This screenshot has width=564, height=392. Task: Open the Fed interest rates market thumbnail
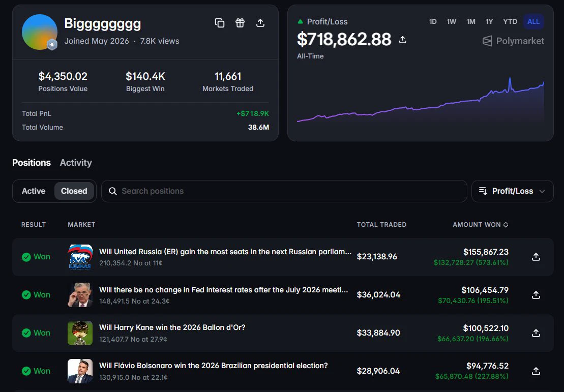[x=80, y=295]
